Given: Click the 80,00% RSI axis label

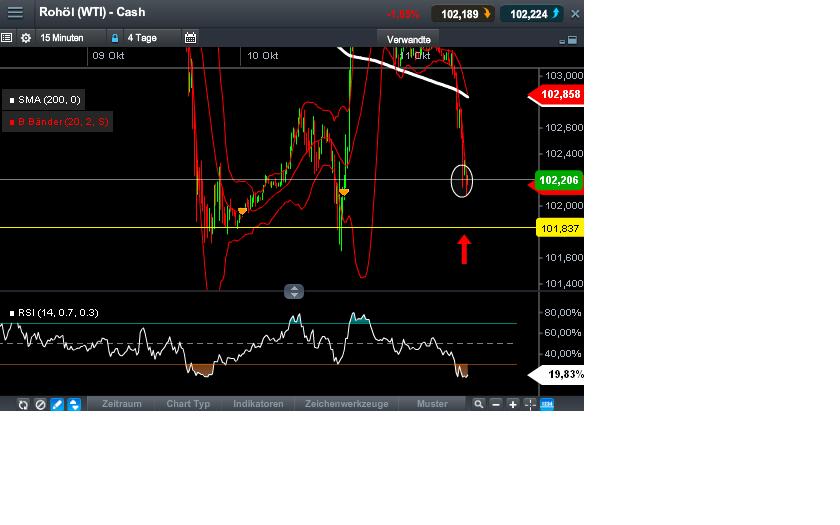Looking at the screenshot, I should click(562, 312).
